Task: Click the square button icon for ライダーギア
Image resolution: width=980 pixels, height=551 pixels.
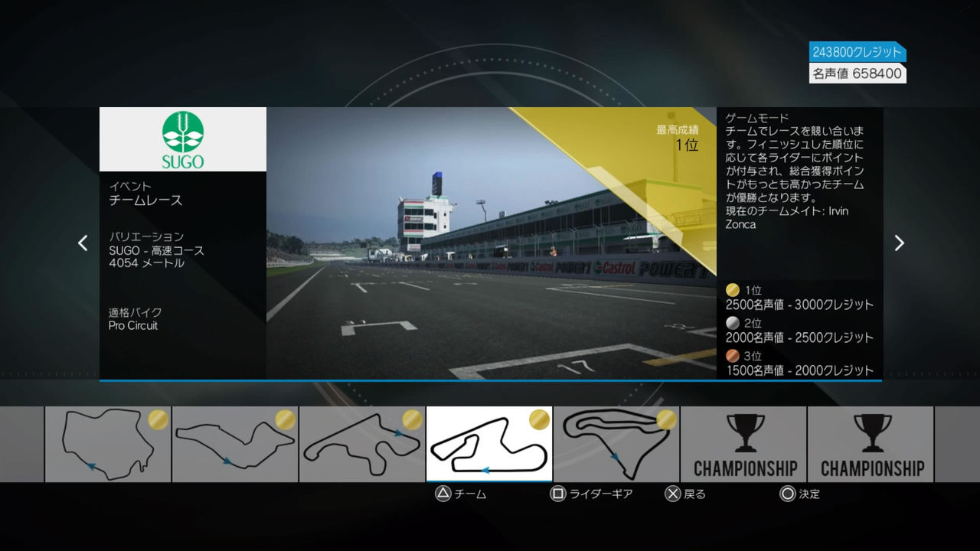Action: point(557,494)
